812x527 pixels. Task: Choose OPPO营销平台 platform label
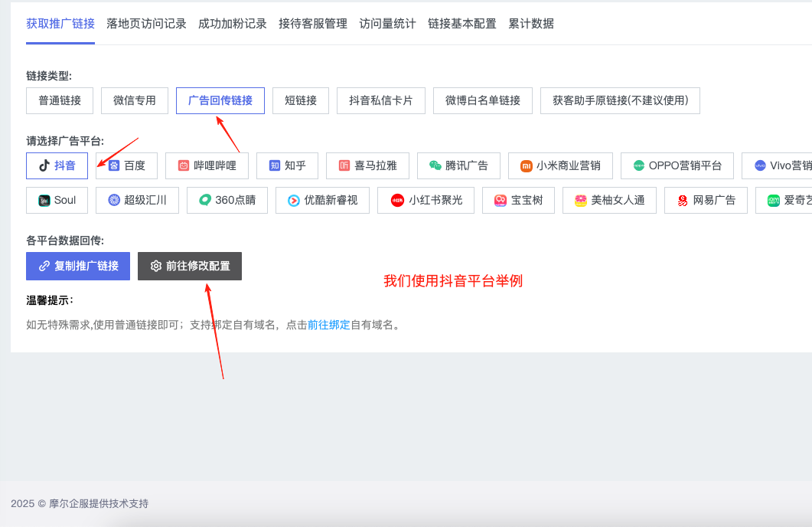(x=685, y=165)
